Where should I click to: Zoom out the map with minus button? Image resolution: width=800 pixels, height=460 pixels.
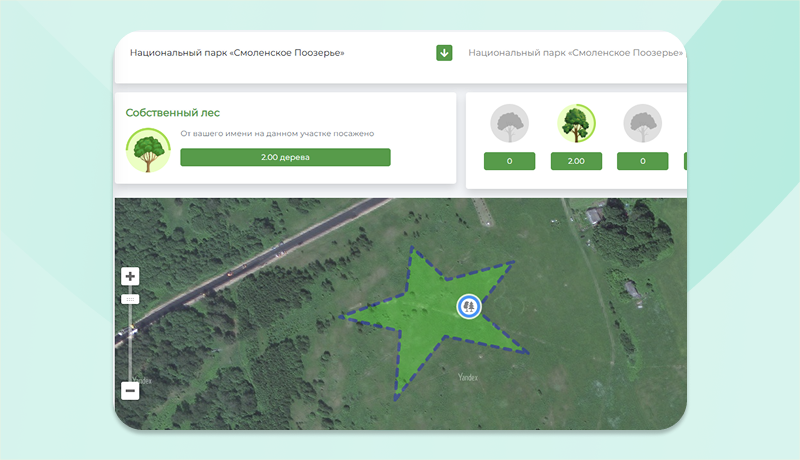[x=130, y=391]
